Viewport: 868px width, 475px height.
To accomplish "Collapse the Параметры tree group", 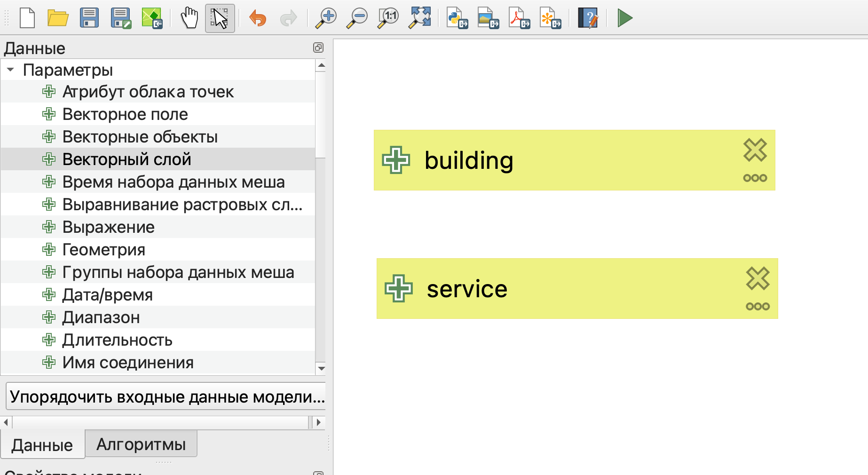I will [10, 70].
